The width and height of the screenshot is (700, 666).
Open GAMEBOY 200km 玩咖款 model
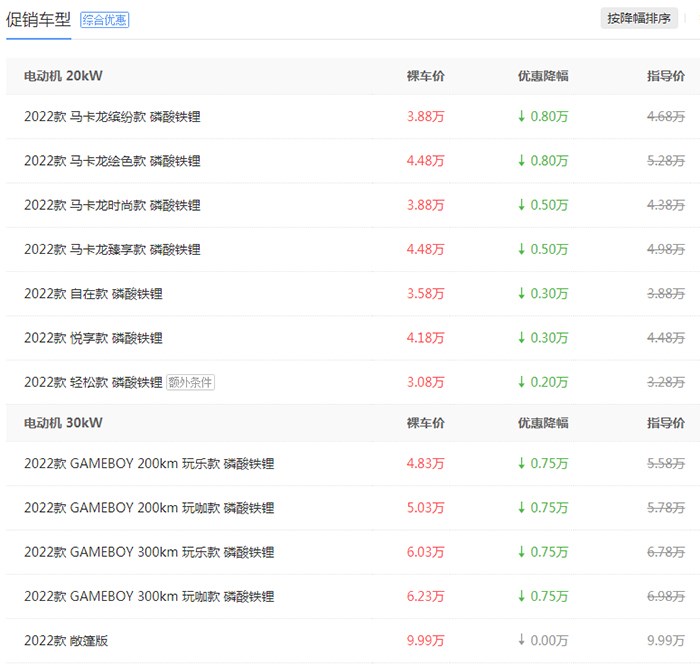pyautogui.click(x=149, y=508)
